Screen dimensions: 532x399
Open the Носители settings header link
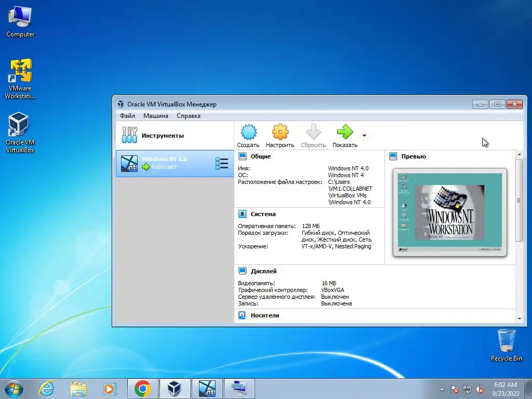[265, 315]
